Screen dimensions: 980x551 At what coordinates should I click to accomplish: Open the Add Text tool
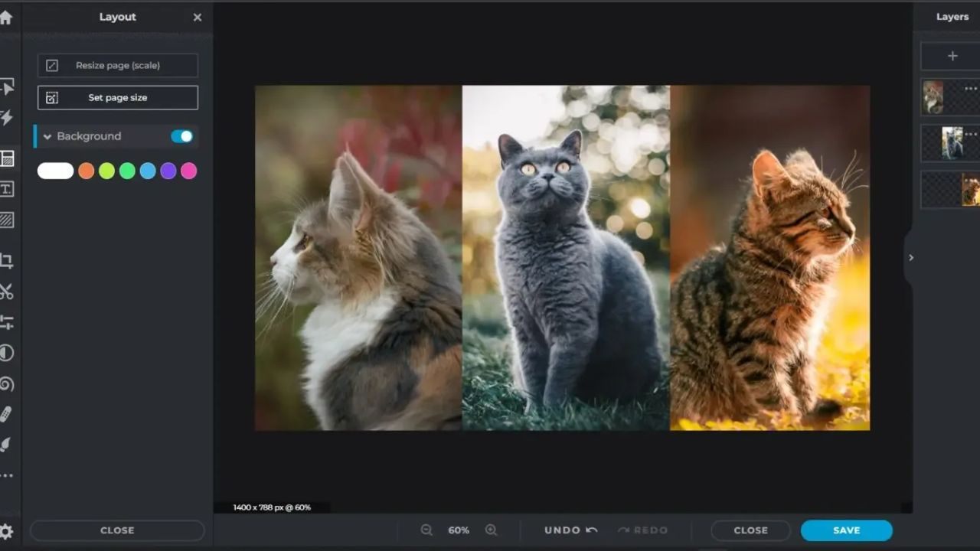6,189
